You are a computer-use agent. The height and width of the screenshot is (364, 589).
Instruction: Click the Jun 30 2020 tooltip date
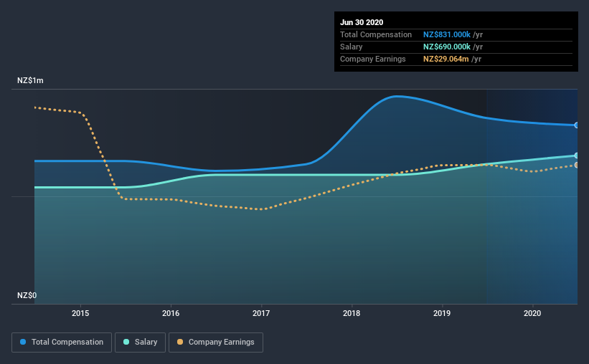(x=362, y=22)
